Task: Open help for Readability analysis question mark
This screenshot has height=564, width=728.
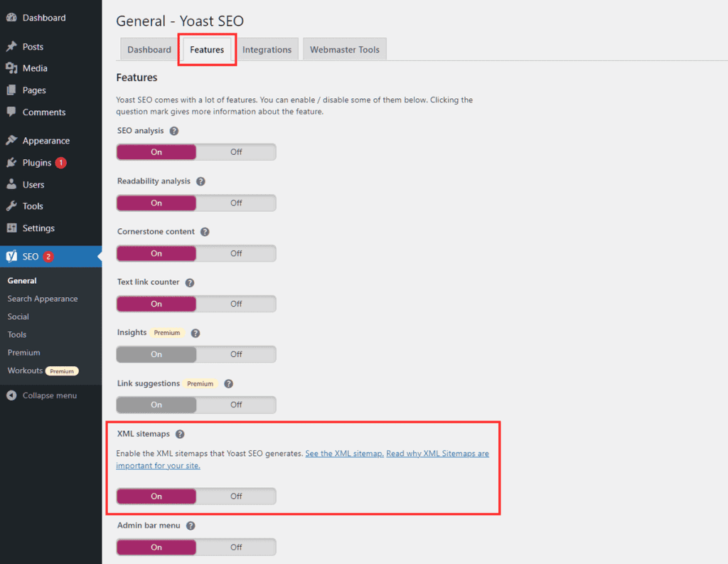Action: [200, 181]
